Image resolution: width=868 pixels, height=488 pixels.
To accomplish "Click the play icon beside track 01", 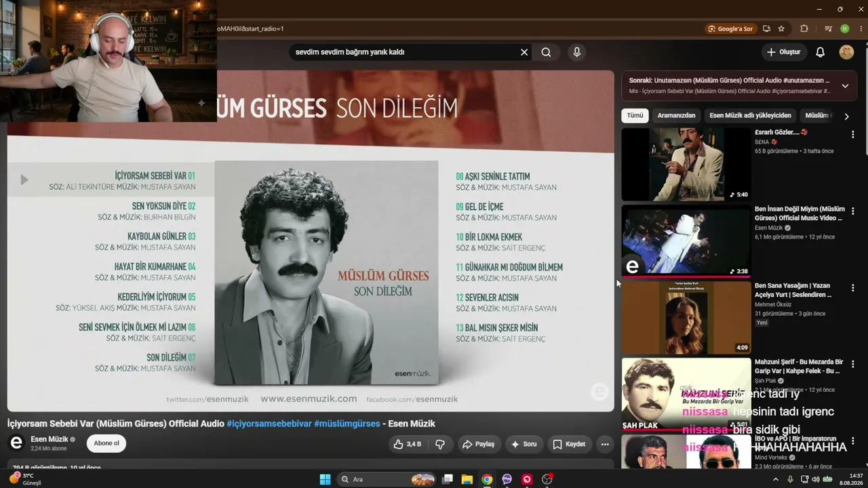I will [x=24, y=180].
